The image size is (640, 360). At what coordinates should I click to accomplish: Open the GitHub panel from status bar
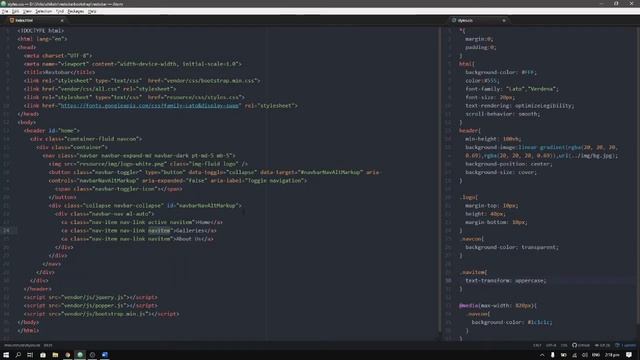(581, 345)
